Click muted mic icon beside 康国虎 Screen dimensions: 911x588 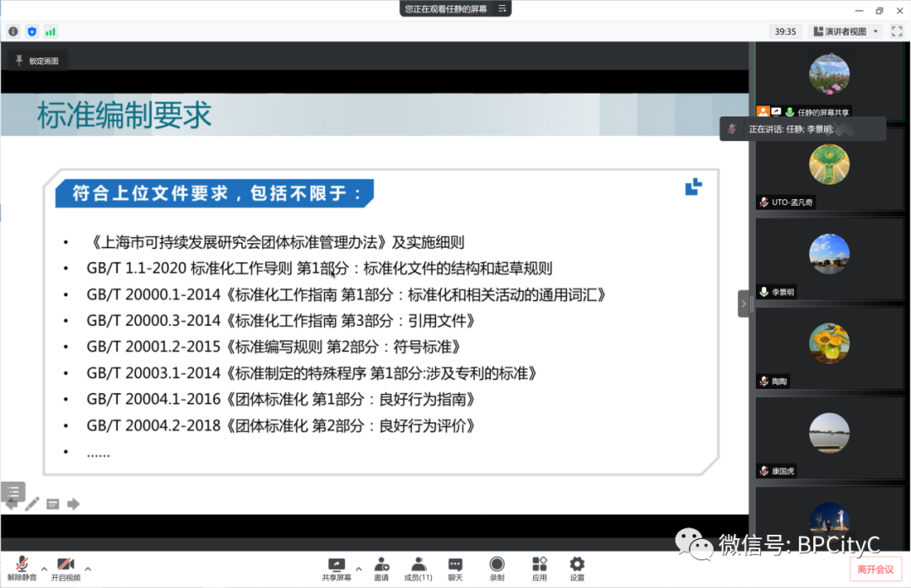[764, 471]
